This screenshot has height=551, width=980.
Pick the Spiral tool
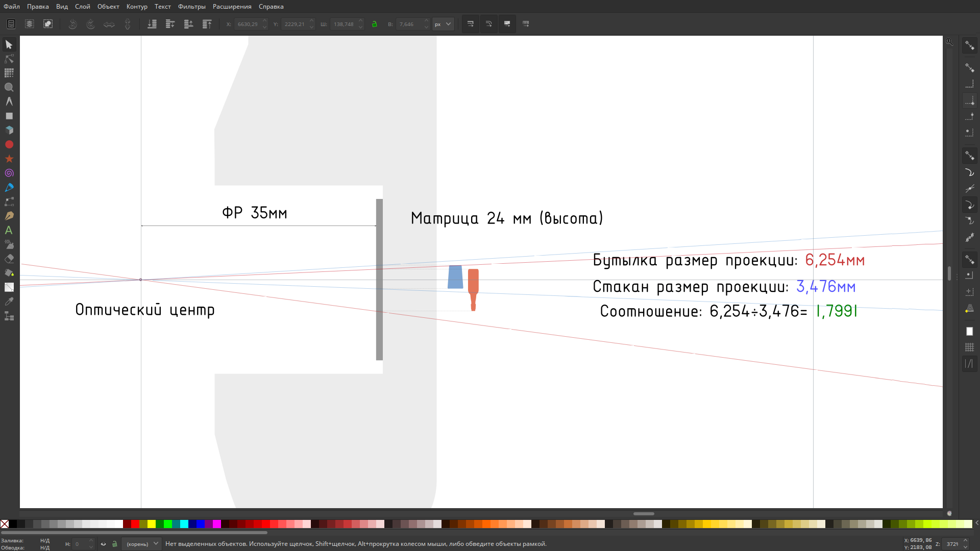tap(9, 173)
